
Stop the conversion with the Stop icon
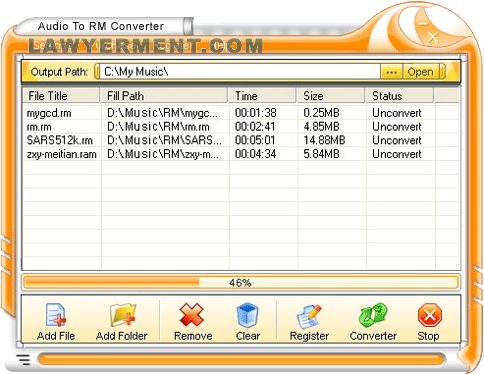430,315
